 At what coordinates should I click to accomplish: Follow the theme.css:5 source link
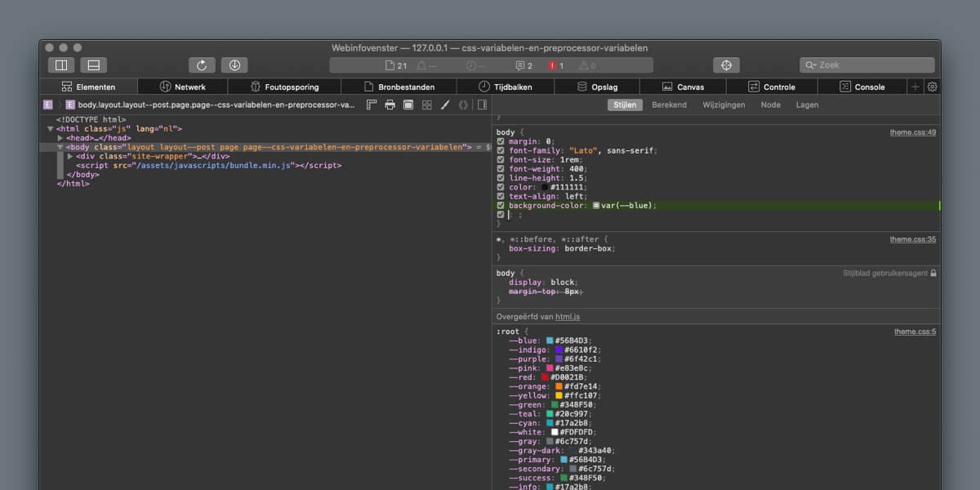pos(915,332)
